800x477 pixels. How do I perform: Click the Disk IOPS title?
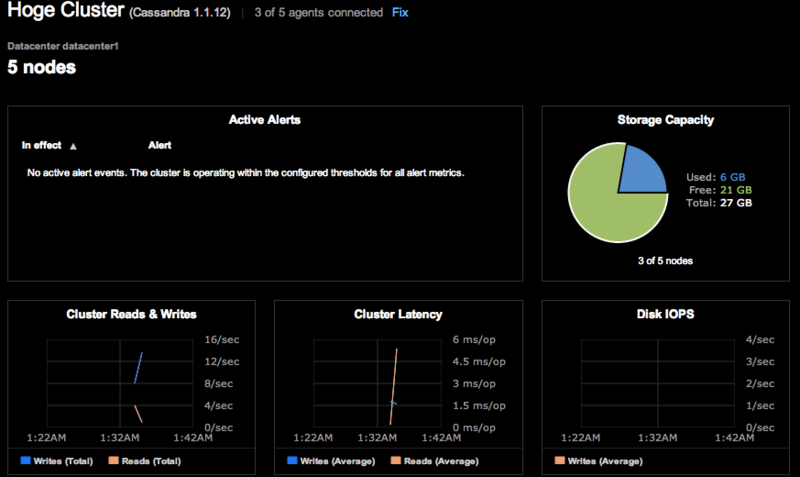point(665,314)
